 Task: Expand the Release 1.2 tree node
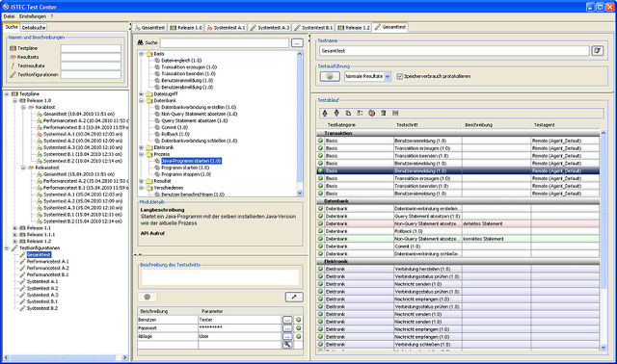(15, 242)
